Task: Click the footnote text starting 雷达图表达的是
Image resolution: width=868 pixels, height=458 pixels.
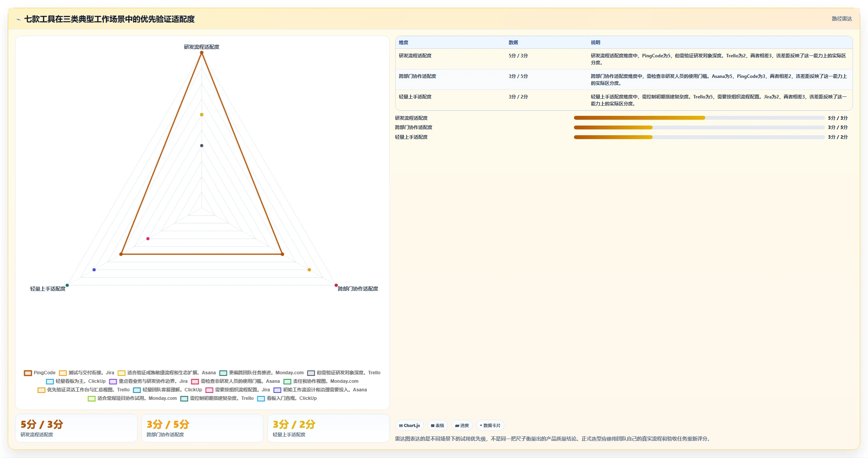Action: [553, 439]
